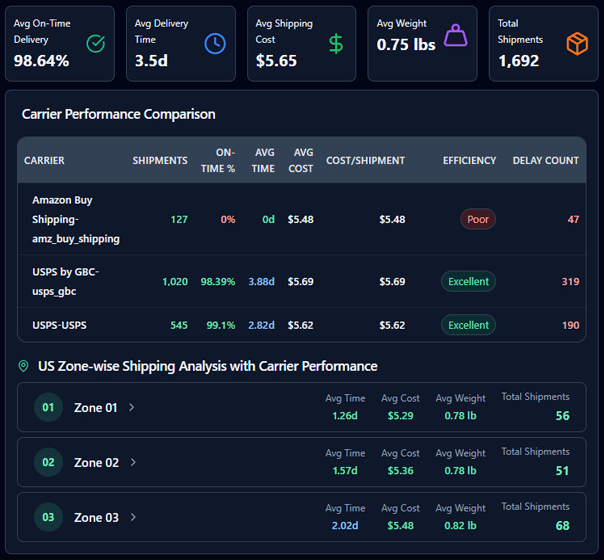Screen dimensions: 604x560
Task: Click Zone 03 total shipments 68
Action: tap(562, 526)
